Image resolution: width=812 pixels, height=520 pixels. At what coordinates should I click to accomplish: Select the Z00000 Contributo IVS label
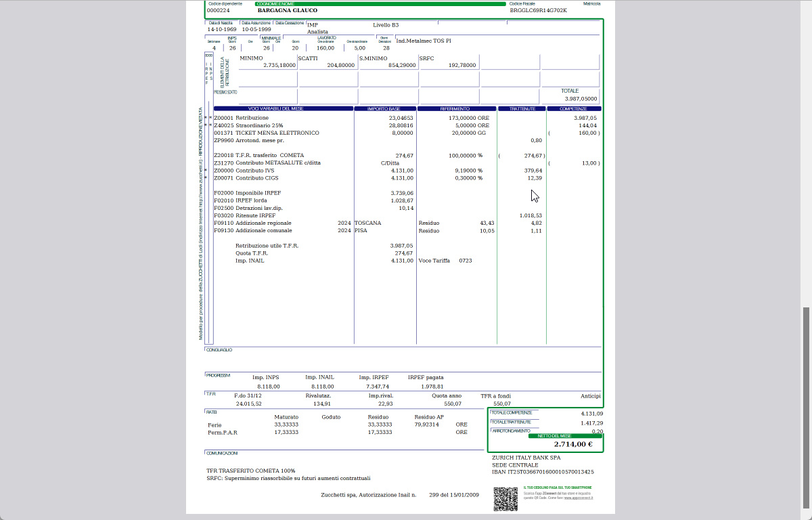[x=244, y=171]
